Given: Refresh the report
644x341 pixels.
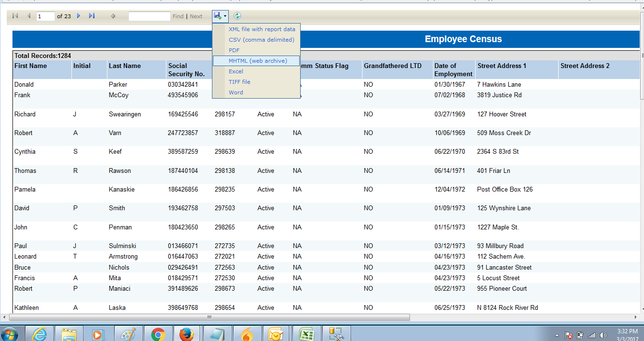Looking at the screenshot, I should pos(237,16).
